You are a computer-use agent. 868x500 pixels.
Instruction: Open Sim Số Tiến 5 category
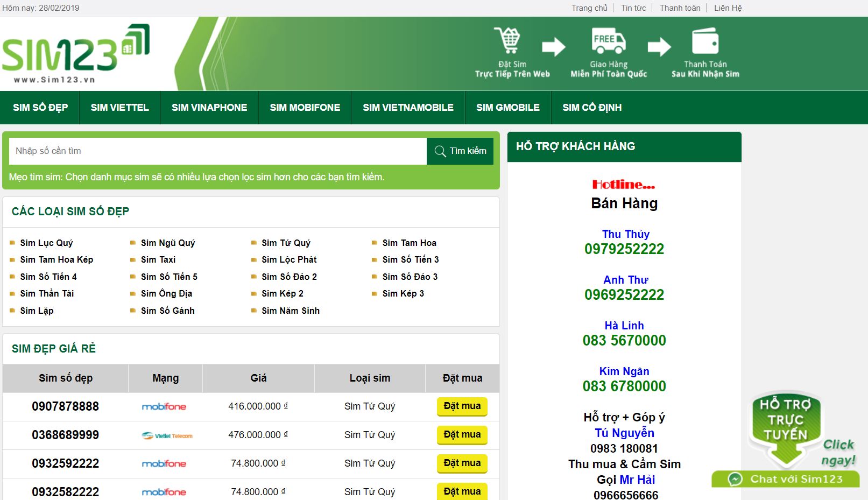point(169,277)
